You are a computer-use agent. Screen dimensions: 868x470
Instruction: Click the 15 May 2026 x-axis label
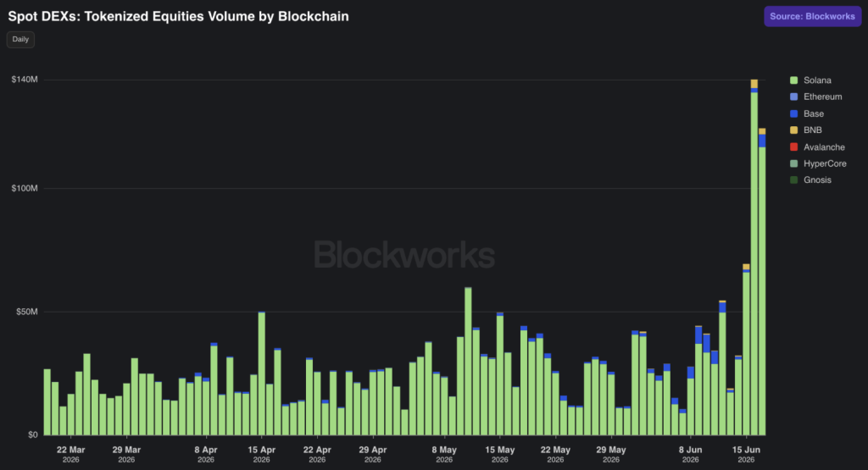(500, 454)
